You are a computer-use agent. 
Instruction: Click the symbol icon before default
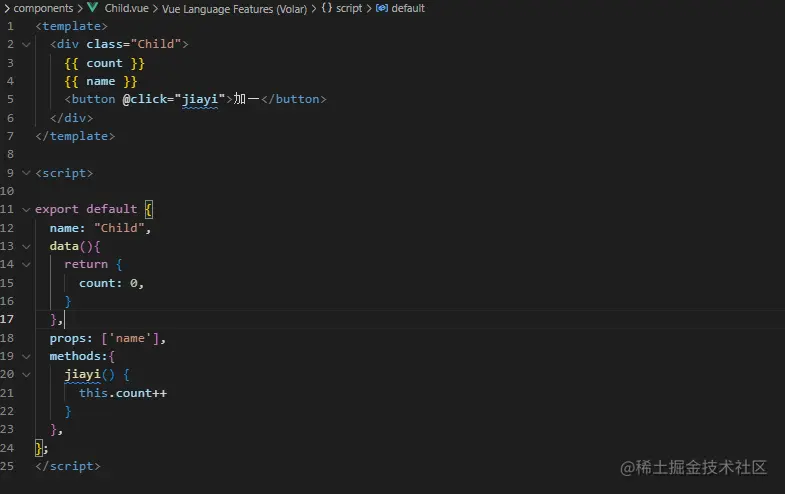[x=381, y=8]
